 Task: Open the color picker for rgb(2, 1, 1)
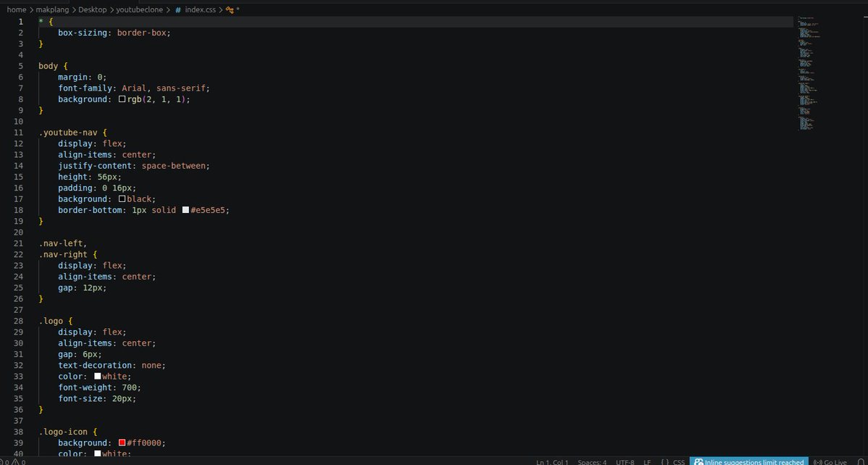[122, 100]
